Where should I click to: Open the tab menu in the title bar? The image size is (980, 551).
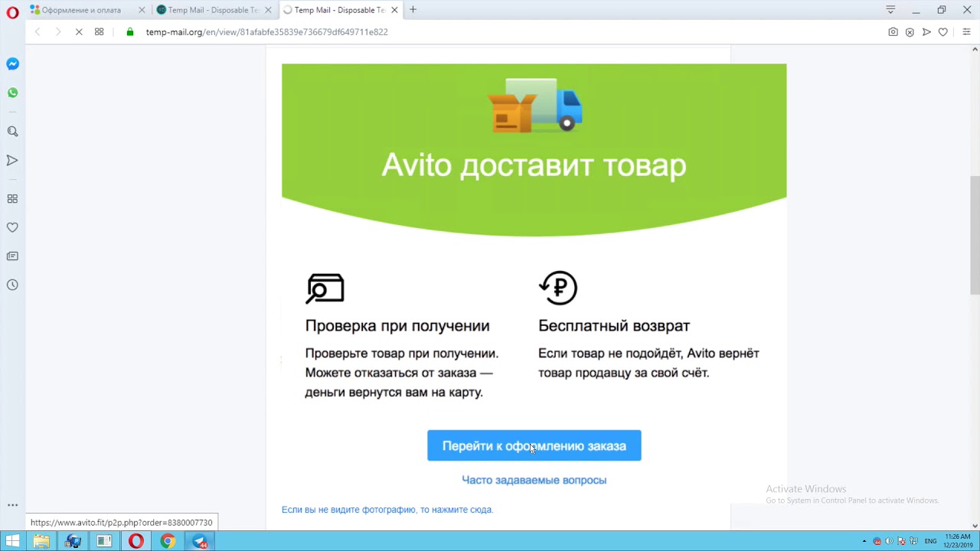[x=890, y=10]
